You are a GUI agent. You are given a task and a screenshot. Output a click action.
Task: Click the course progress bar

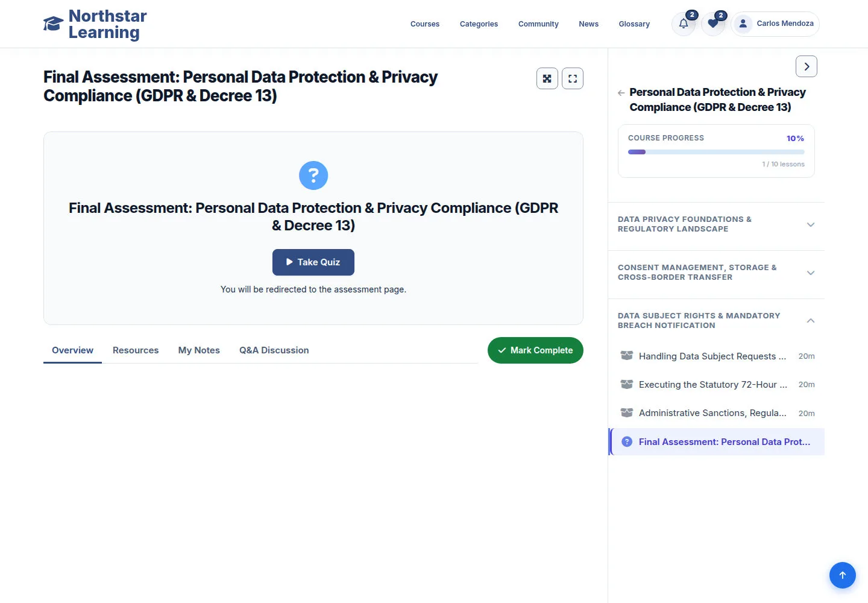[716, 152]
